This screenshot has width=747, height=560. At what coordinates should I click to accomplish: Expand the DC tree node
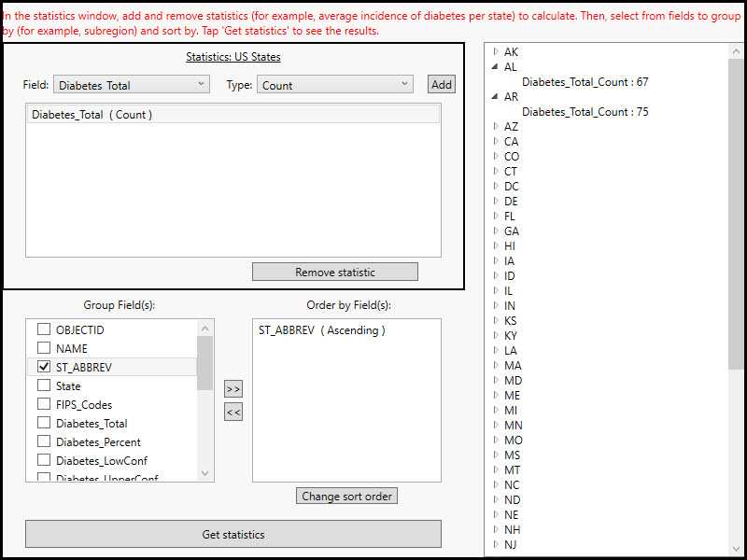(496, 186)
